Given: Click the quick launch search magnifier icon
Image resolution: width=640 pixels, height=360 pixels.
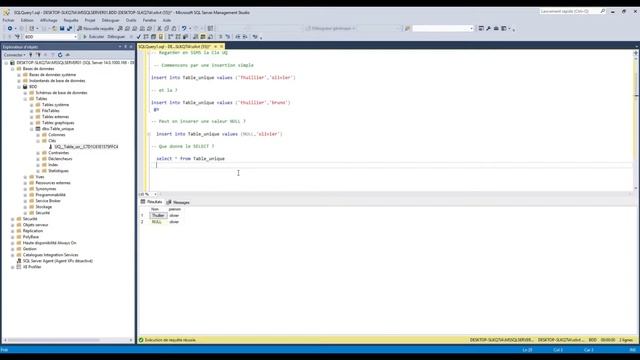Looking at the screenshot, I should point(603,11).
